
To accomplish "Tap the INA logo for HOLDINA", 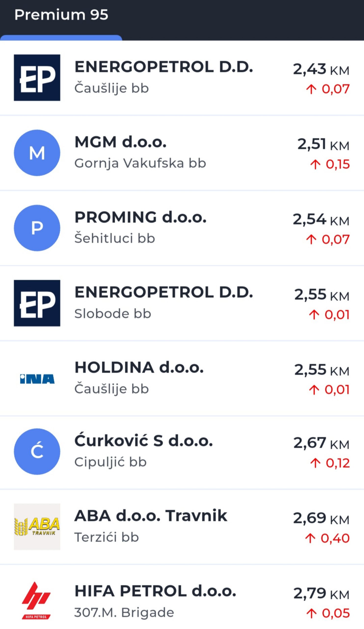I will pyautogui.click(x=37, y=379).
